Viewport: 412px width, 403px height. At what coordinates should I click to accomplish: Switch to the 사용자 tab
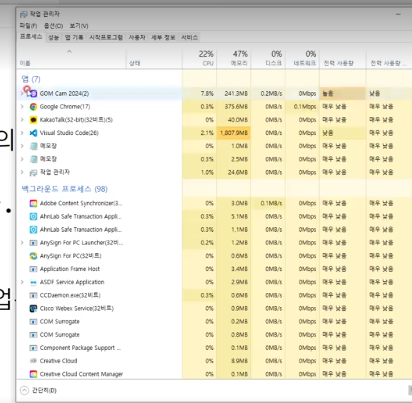click(x=137, y=37)
